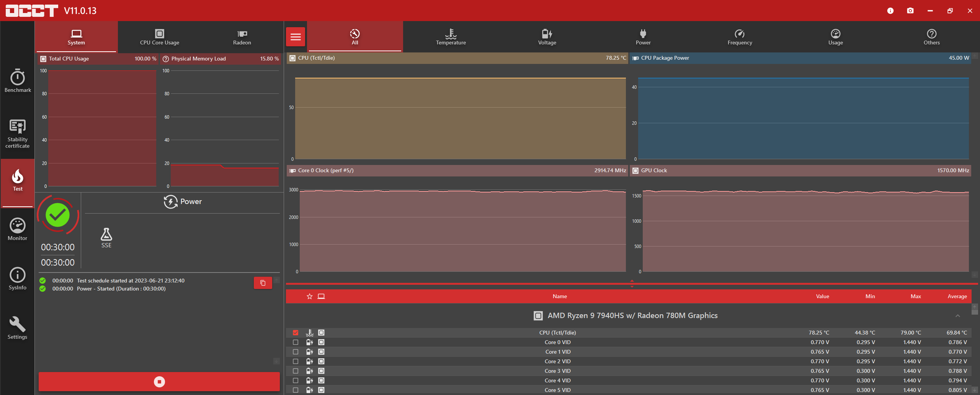
Task: Open the red hamburger menu
Action: 296,37
